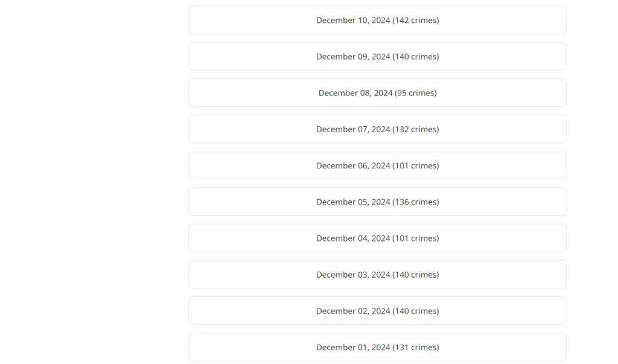The height and width of the screenshot is (364, 618).
Task: View December 02, 2024 crime listing
Action: (x=377, y=311)
